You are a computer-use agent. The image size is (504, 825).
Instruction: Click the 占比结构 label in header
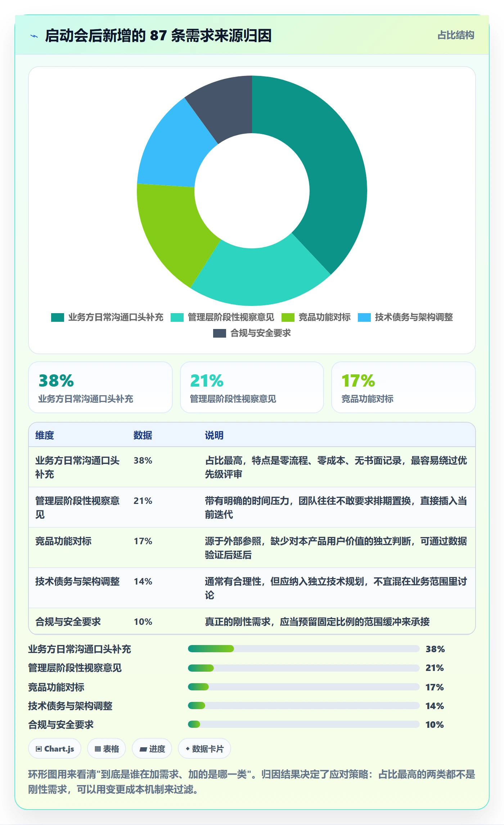(456, 35)
